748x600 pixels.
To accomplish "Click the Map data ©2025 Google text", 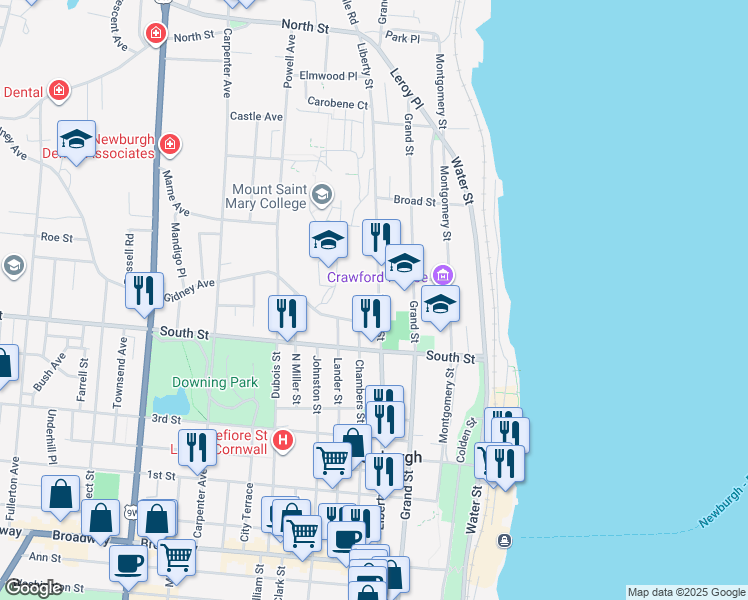I will point(686,592).
